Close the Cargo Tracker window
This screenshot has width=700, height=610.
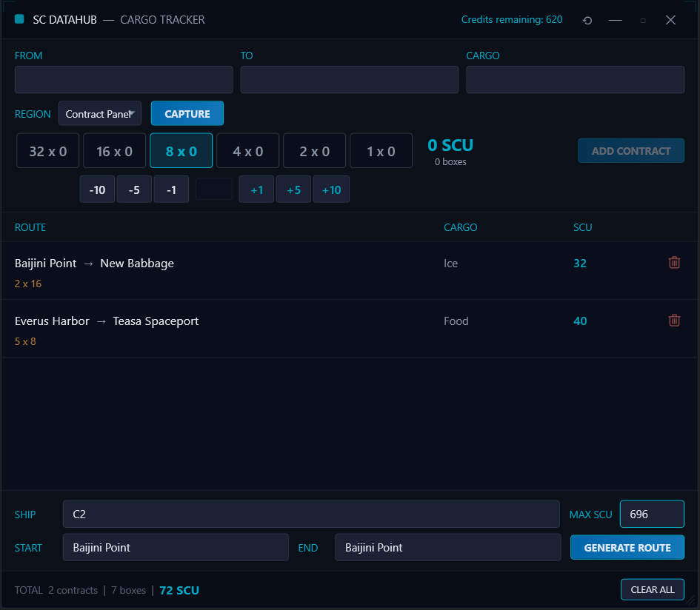670,20
